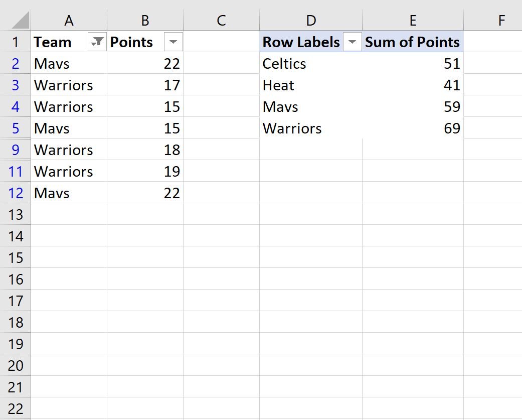The width and height of the screenshot is (522, 420).
Task: Click the Select All corner triangle
Action: 20,20
